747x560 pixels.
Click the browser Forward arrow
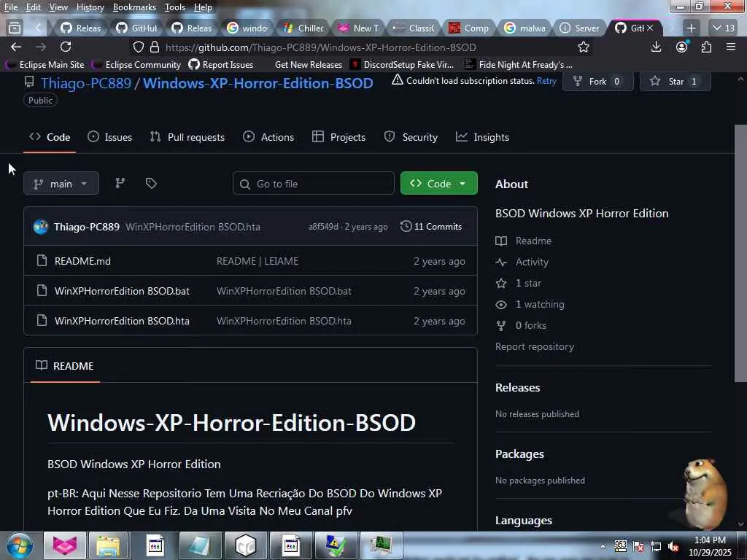click(41, 47)
